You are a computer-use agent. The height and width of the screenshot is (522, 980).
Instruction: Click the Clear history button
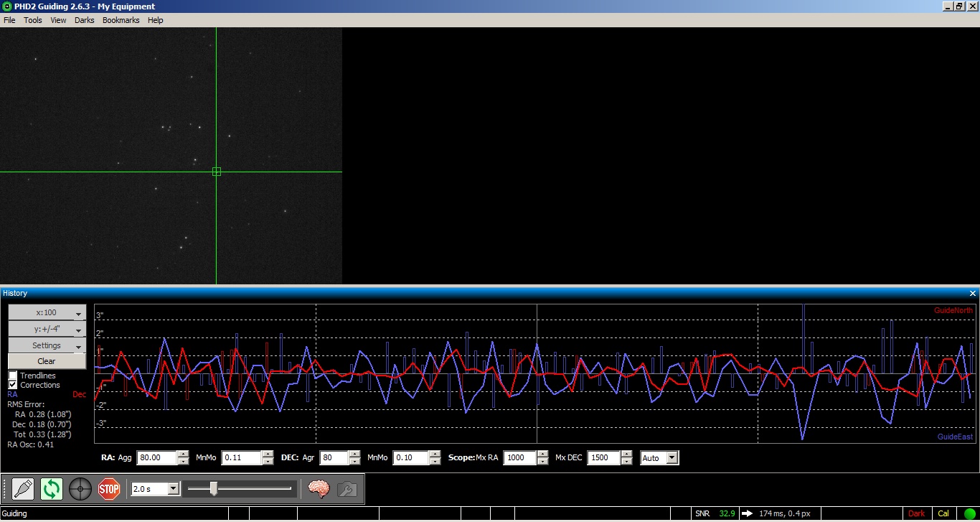[x=47, y=361]
